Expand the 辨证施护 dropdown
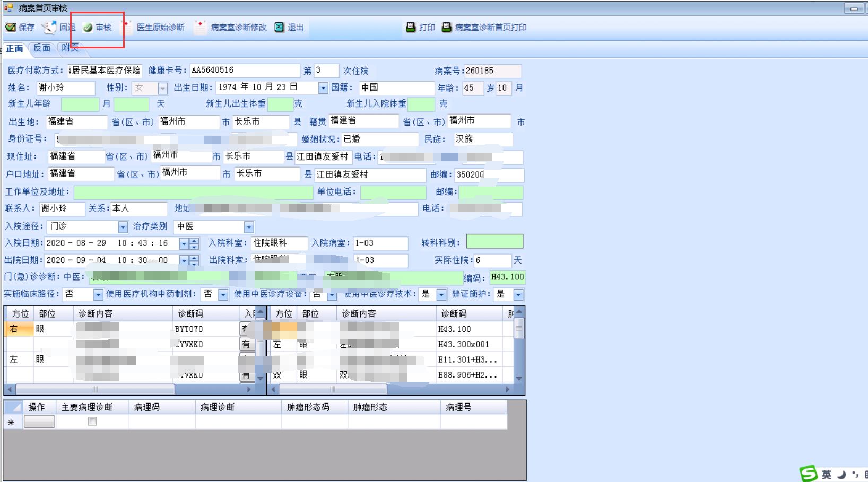 tap(518, 294)
